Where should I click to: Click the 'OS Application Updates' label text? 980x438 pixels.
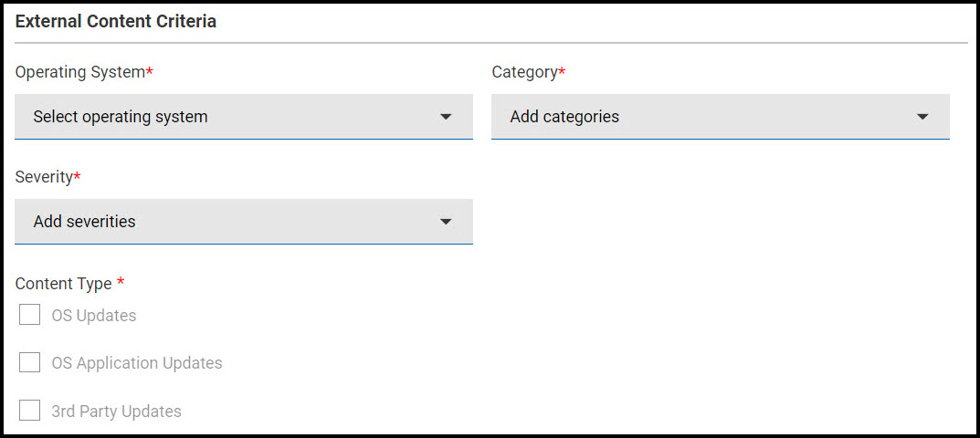click(137, 363)
